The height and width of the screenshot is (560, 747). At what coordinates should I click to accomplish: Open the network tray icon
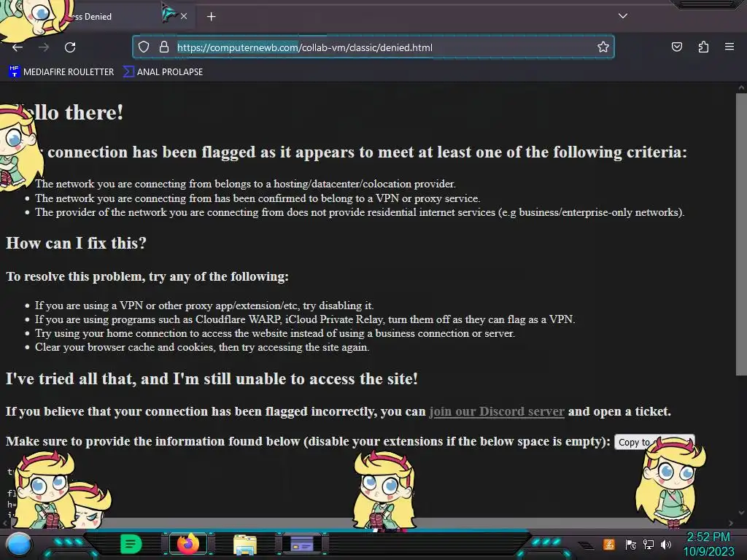[649, 544]
